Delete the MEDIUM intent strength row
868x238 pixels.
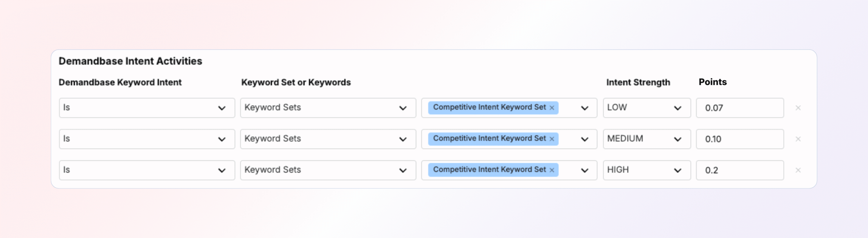pos(798,139)
